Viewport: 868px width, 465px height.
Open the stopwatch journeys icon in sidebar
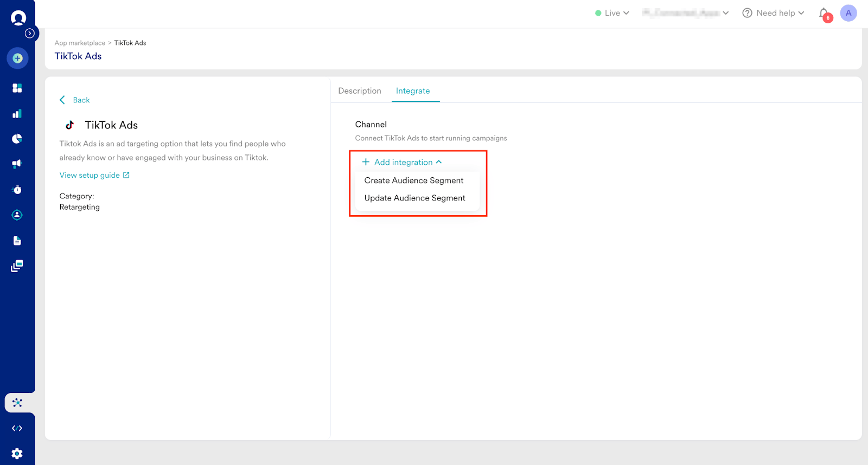pos(17,190)
